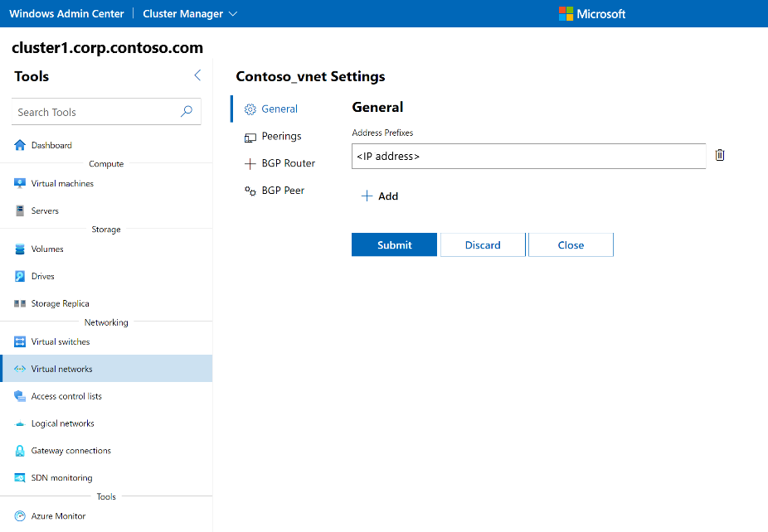Select the Logical networks tool
Screen dimensions: 768x532
(x=62, y=423)
